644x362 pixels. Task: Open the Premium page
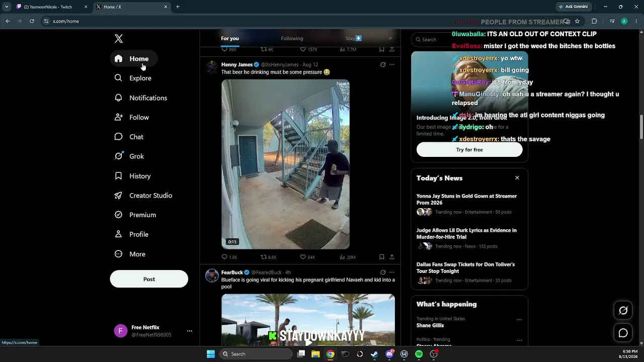pyautogui.click(x=135, y=215)
